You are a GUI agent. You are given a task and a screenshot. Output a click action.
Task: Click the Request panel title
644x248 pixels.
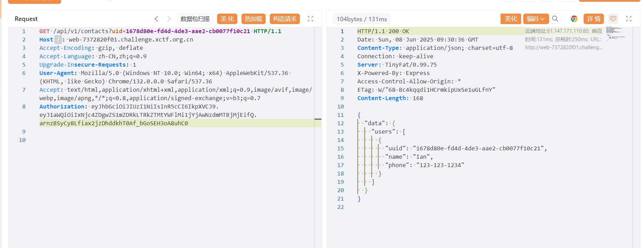(x=26, y=19)
